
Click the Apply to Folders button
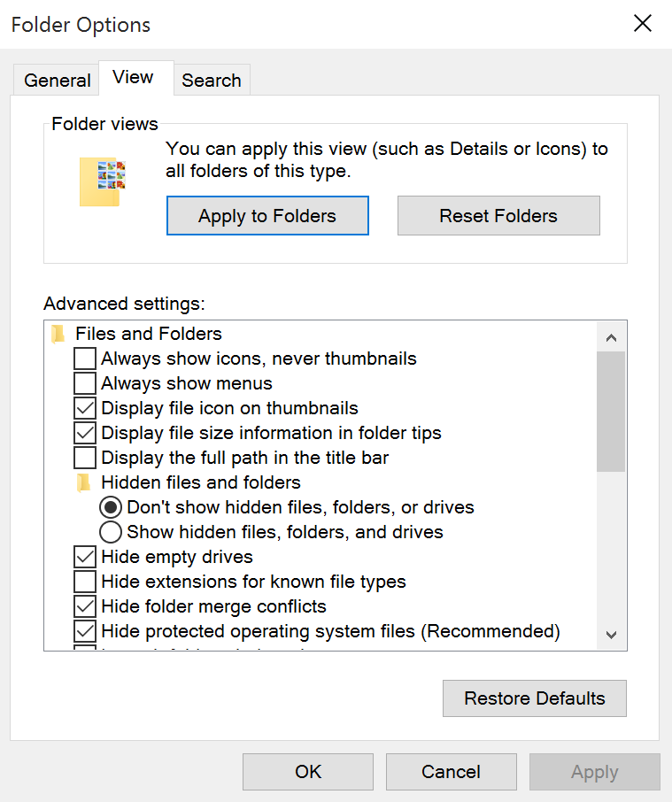267,215
